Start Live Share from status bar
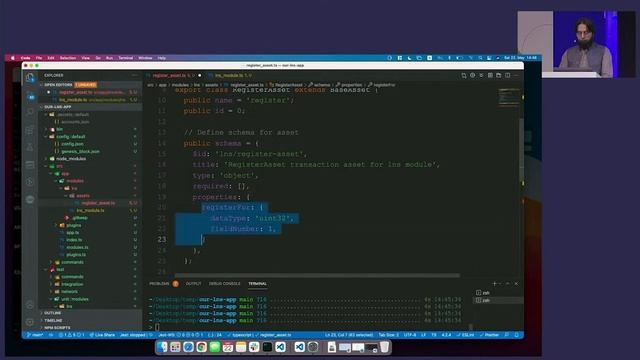Screen dimensions: 640x360 pyautogui.click(x=102, y=335)
